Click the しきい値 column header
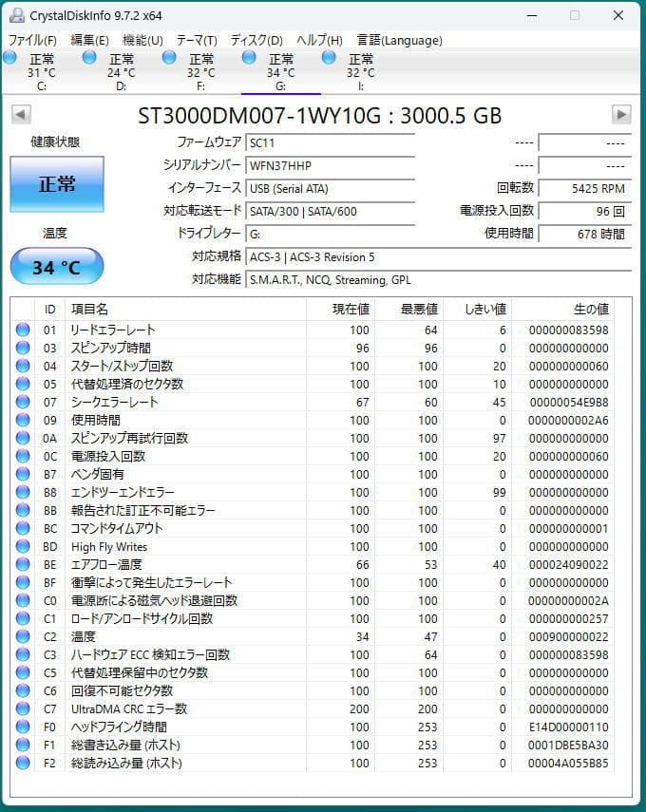This screenshot has width=646, height=812. click(x=477, y=310)
